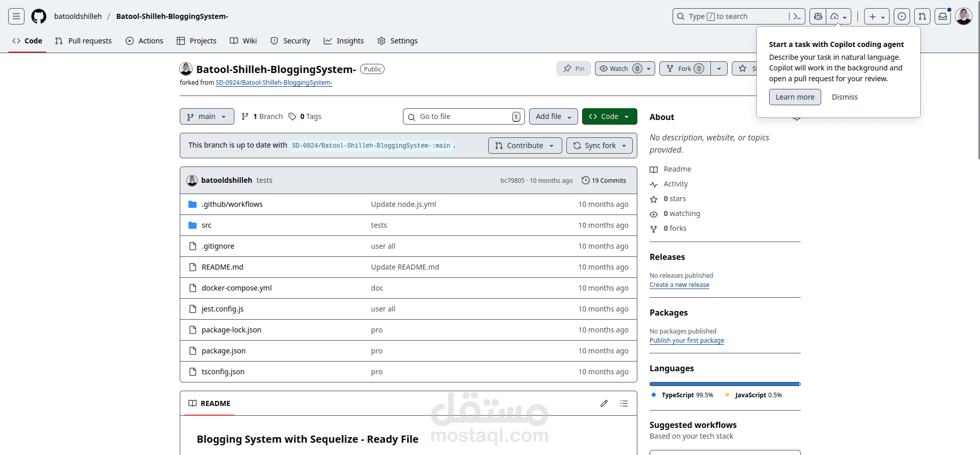This screenshot has height=455, width=980.
Task: Click the edit README pencil icon
Action: [604, 403]
